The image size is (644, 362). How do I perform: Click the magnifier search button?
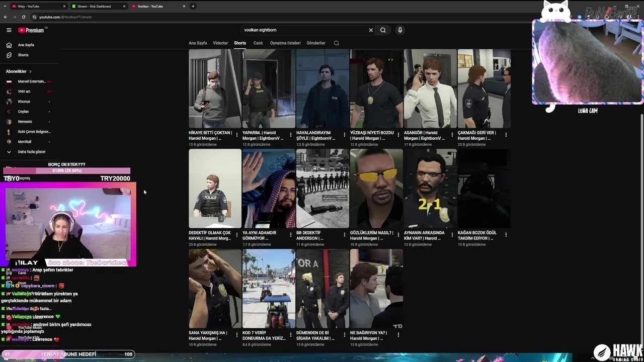pyautogui.click(x=383, y=30)
